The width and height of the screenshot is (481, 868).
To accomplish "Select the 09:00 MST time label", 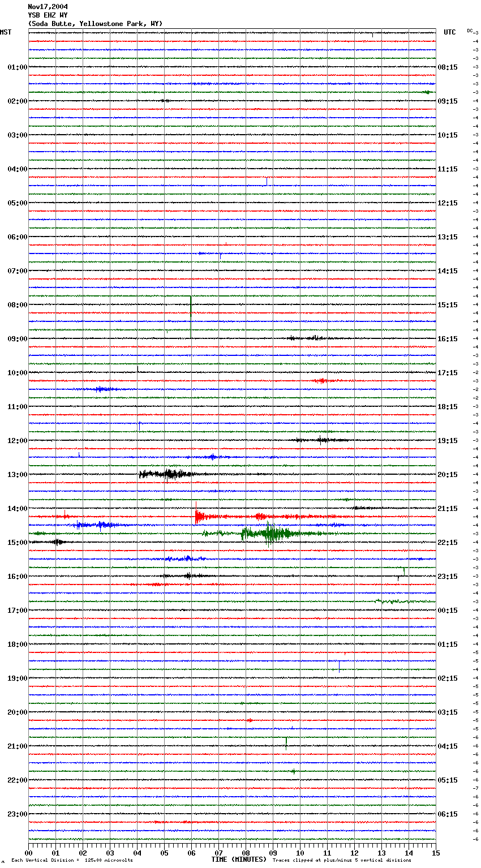I will tap(17, 339).
